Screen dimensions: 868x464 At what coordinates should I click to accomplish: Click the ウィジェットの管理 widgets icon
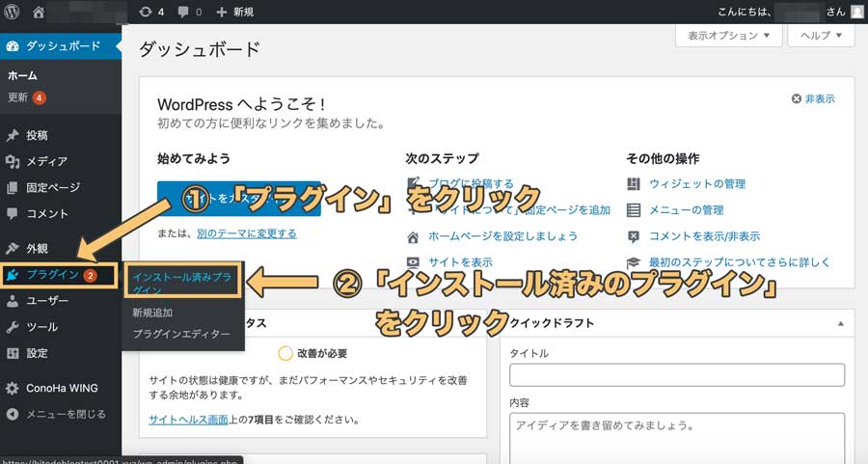pos(634,184)
